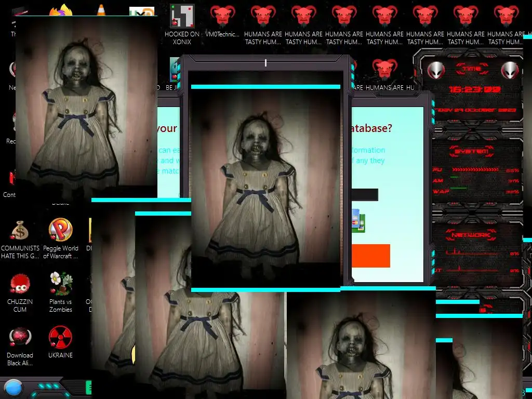Open the HOOKED ON XONIX desktop icon
This screenshot has height=399, width=532.
(x=182, y=24)
